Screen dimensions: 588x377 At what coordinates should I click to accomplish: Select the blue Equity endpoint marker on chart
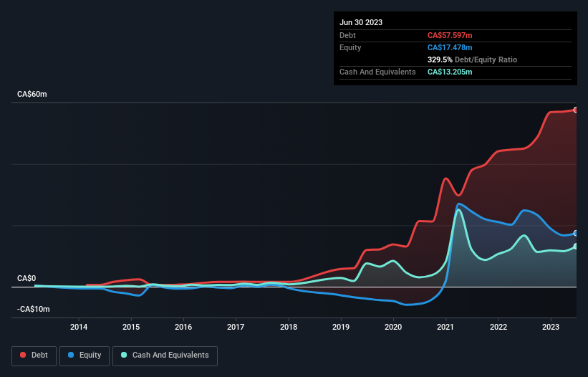pos(576,234)
